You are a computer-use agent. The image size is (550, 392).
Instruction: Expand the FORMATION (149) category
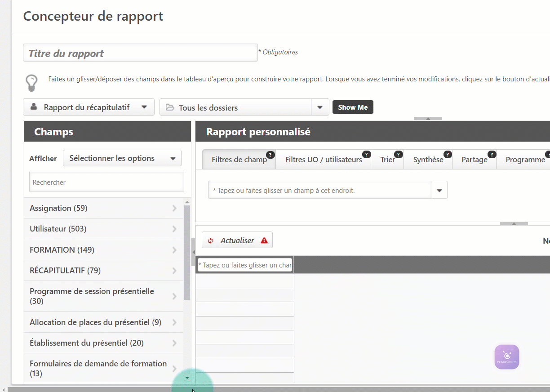[104, 249]
